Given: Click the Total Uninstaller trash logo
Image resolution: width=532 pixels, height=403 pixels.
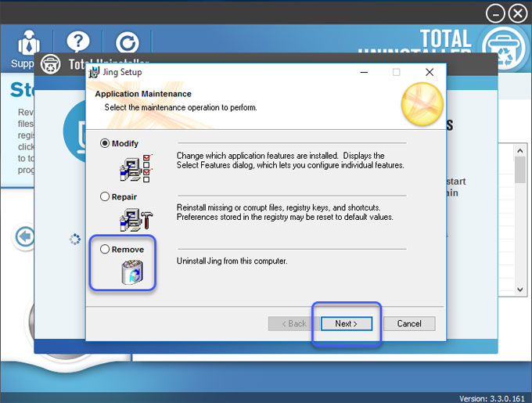Looking at the screenshot, I should pos(504,49).
